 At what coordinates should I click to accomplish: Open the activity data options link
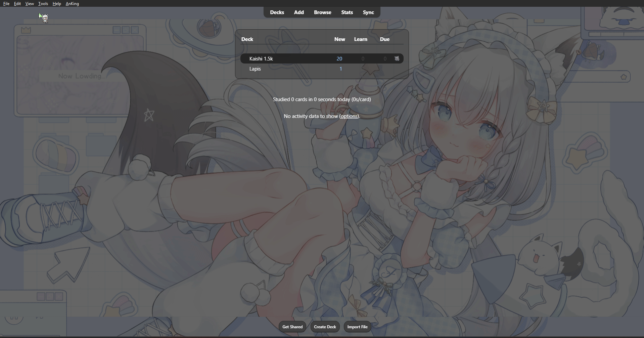point(349,116)
